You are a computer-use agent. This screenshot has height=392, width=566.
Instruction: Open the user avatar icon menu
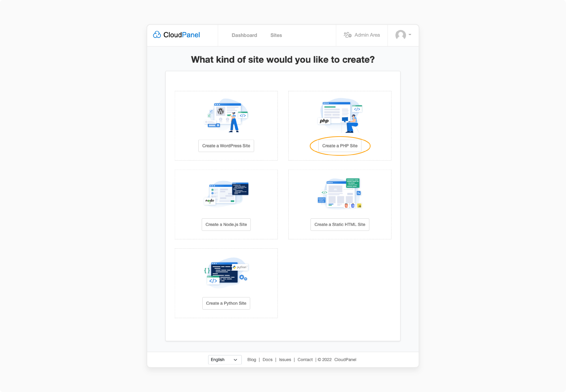[x=400, y=35]
